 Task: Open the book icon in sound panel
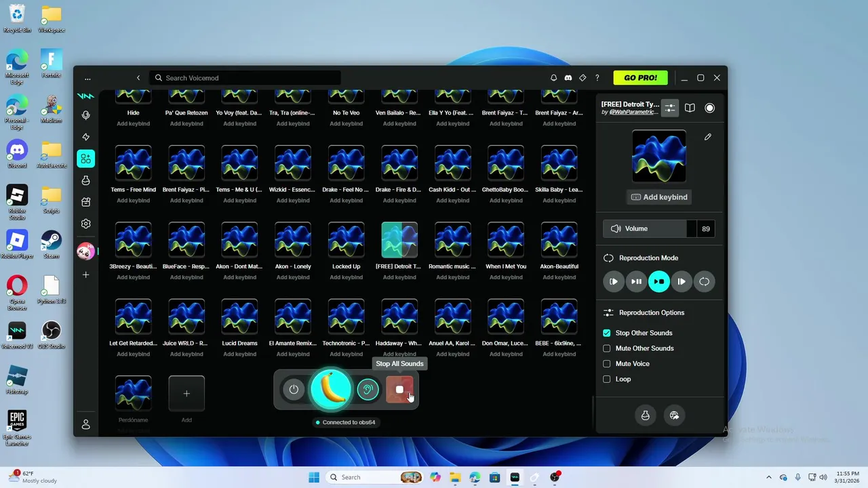tap(690, 108)
